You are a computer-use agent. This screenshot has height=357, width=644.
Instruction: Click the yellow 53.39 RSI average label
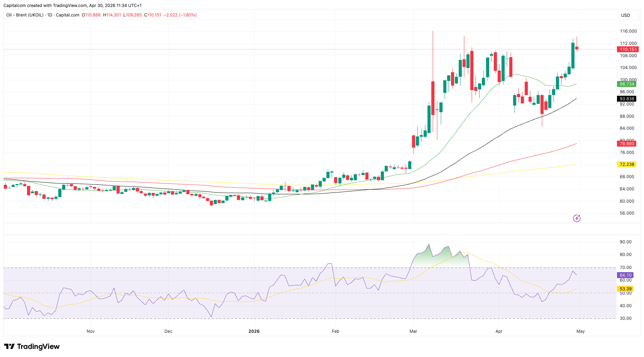(x=625, y=289)
